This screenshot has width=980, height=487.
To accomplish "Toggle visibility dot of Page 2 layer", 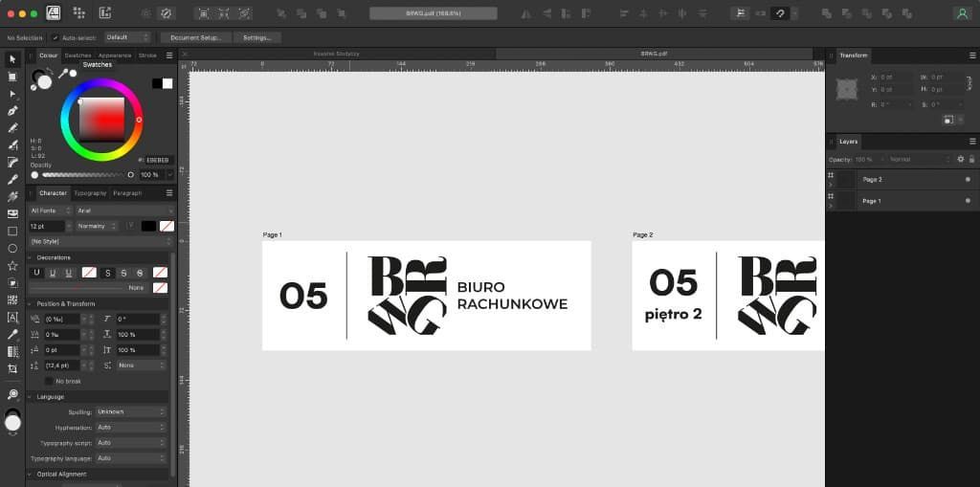I will click(967, 179).
